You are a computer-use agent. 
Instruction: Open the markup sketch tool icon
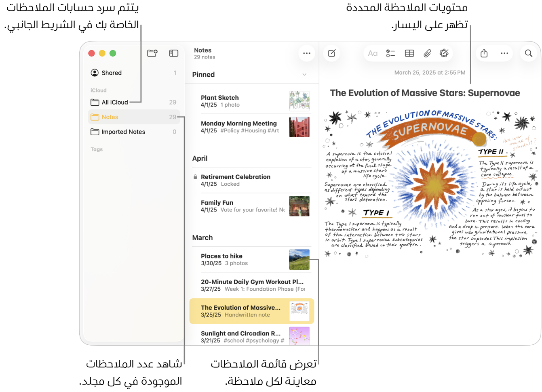(x=444, y=53)
